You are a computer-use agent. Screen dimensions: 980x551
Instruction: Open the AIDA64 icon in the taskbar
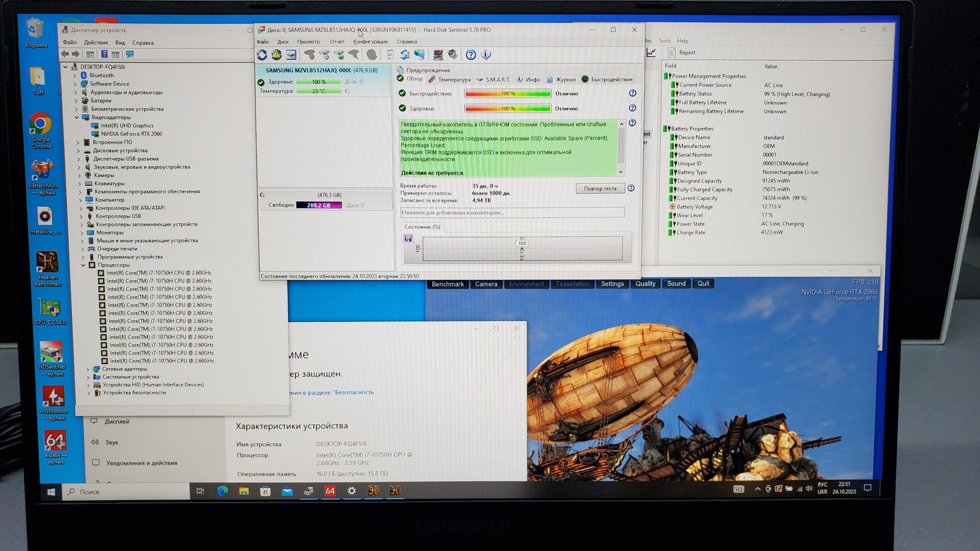point(330,491)
